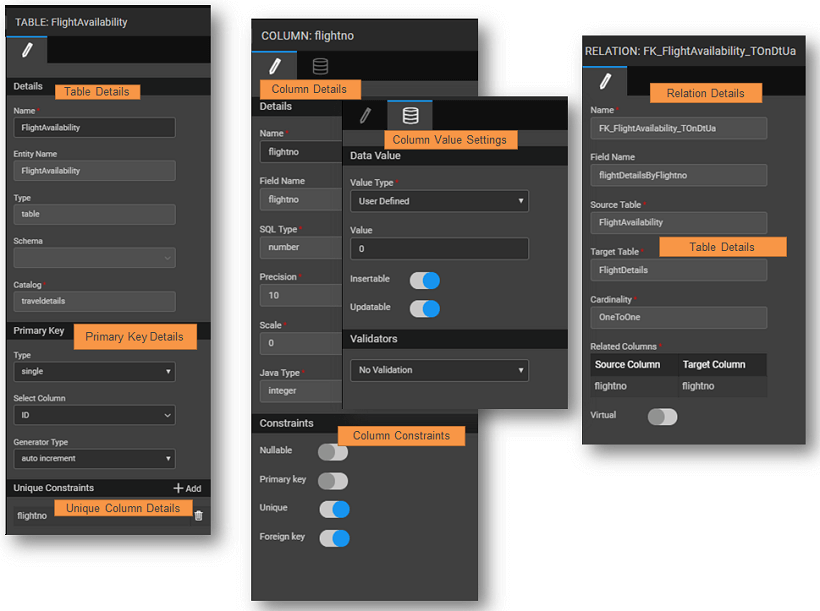820x611 pixels.
Task: Click the Entity Name input field
Action: click(94, 171)
